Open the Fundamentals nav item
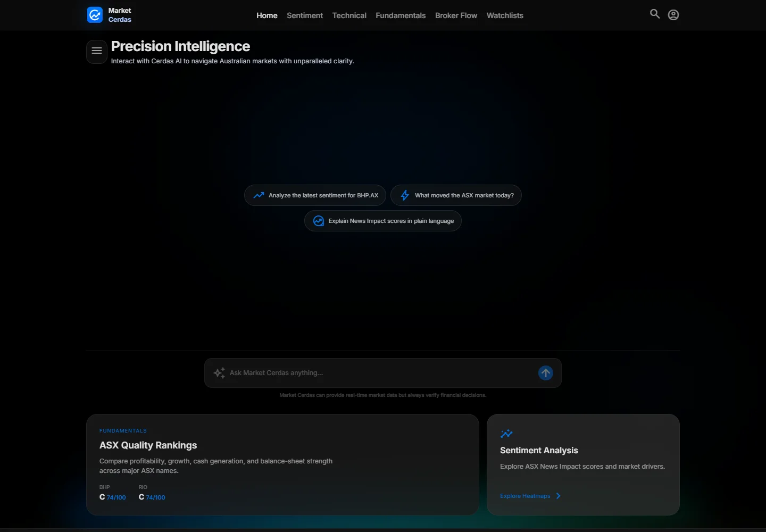Screen dimensions: 766x532 coord(401,15)
